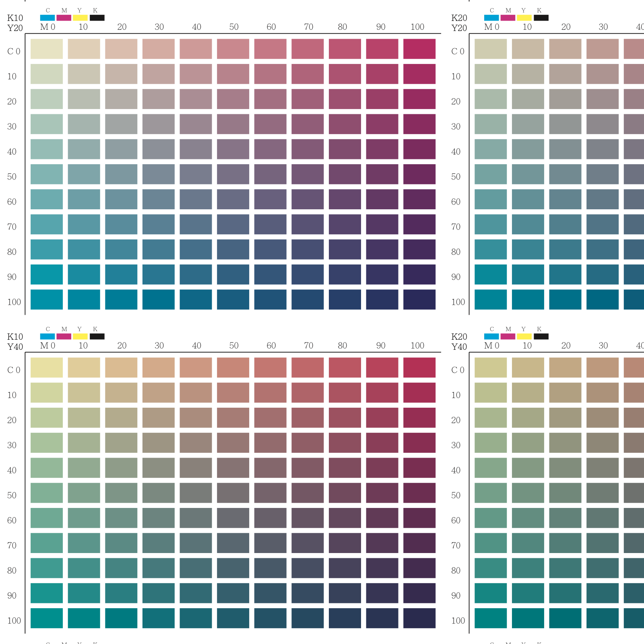Click the yellow legend chip in K10 Y20 chart

[x=80, y=18]
